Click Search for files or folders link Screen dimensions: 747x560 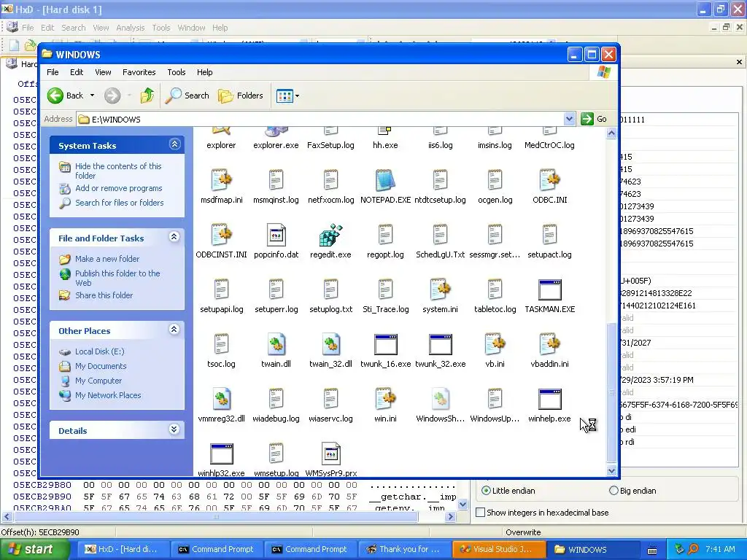(119, 203)
